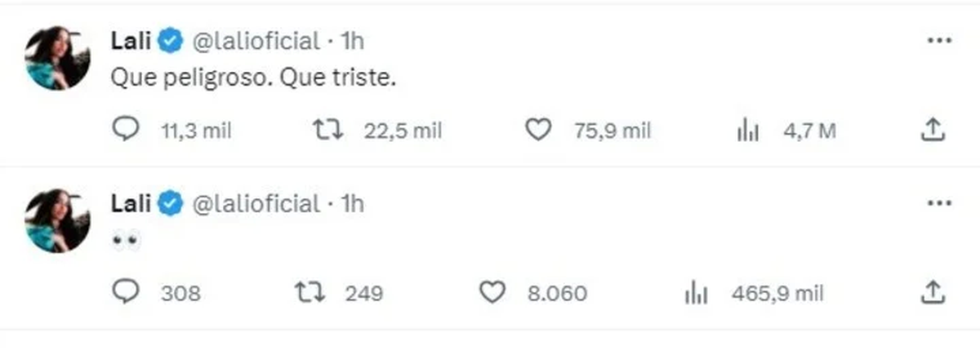Like the tweet with 8.060 likes
Image resolution: width=980 pixels, height=355 pixels.
click(491, 292)
